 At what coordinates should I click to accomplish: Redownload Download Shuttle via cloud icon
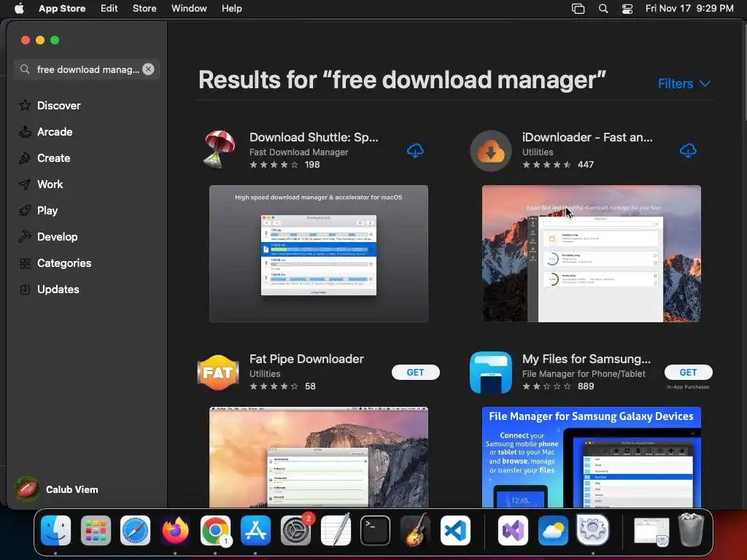tap(415, 151)
